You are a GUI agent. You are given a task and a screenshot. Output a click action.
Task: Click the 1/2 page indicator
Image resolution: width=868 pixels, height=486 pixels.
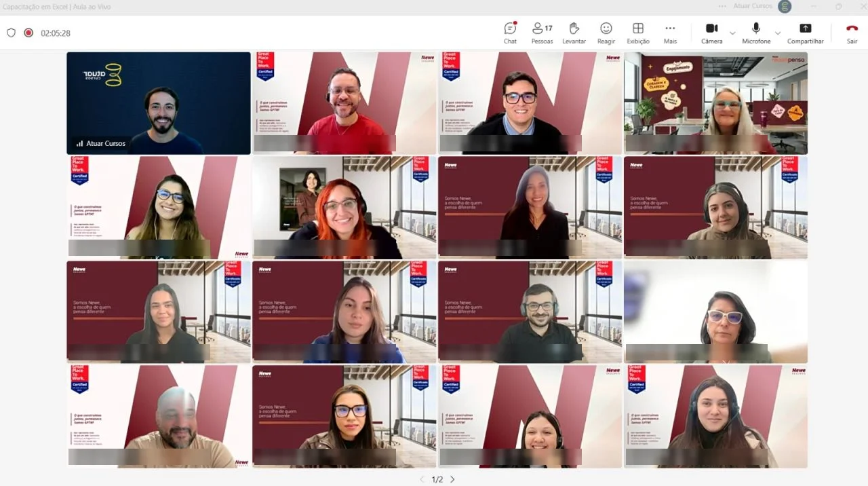(x=437, y=479)
